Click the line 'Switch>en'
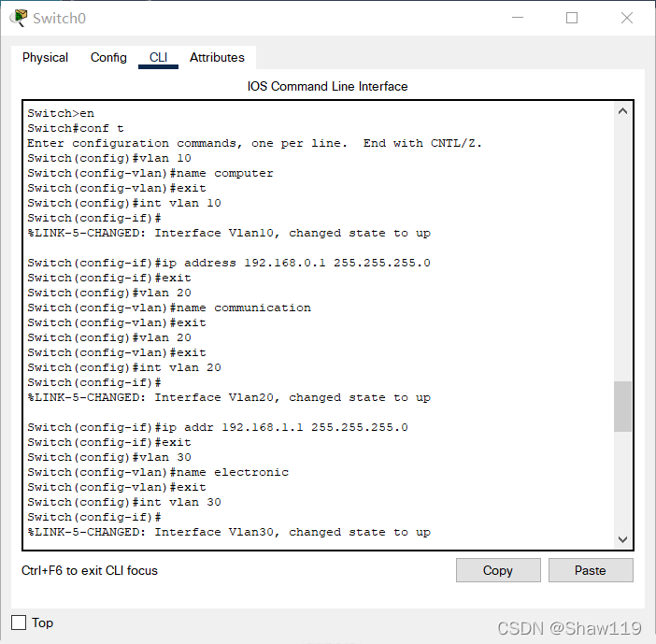The height and width of the screenshot is (644, 656). 61,113
